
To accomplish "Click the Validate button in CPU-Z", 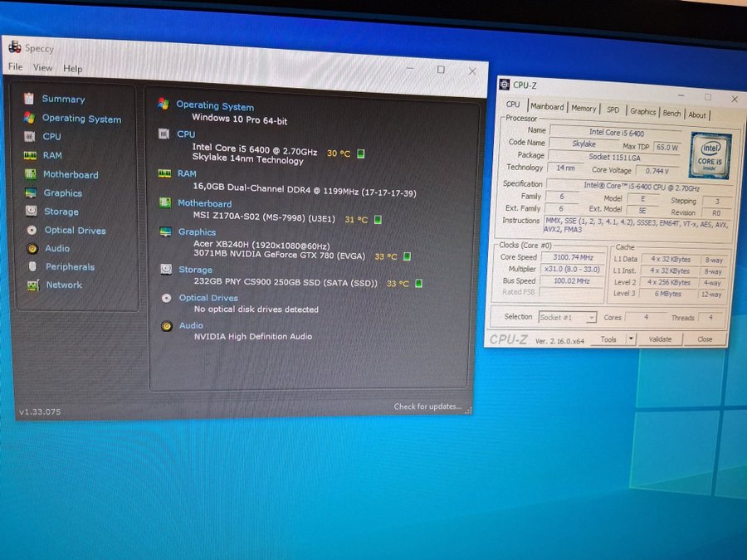I will click(661, 339).
